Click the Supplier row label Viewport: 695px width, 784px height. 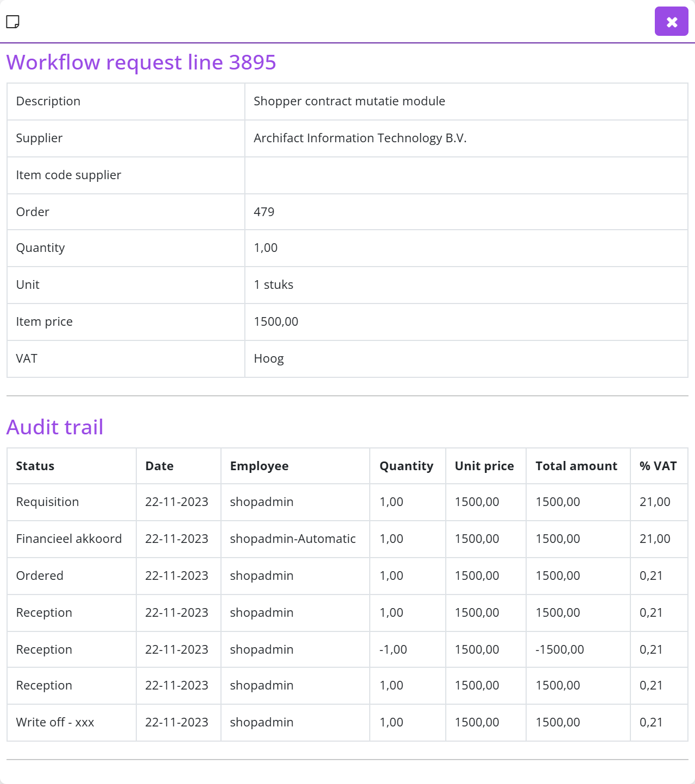pos(39,138)
